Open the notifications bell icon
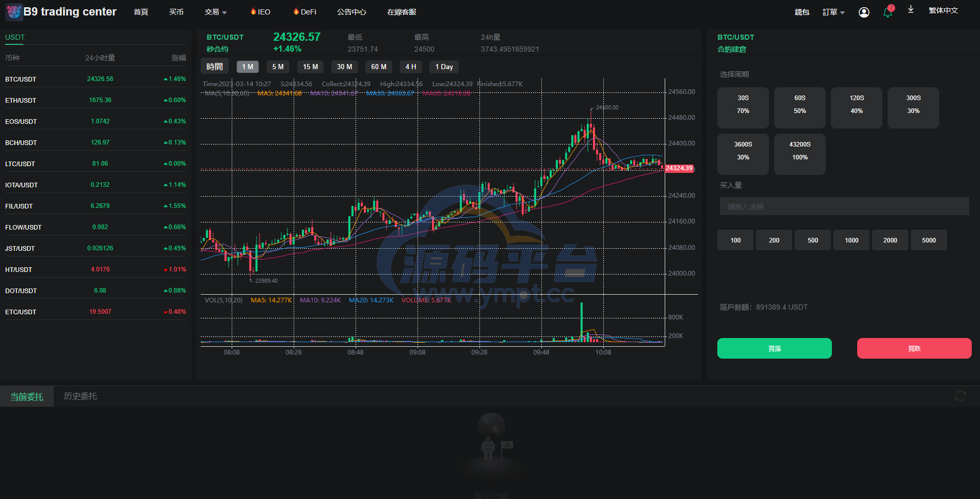The width and height of the screenshot is (980, 499). (x=888, y=12)
